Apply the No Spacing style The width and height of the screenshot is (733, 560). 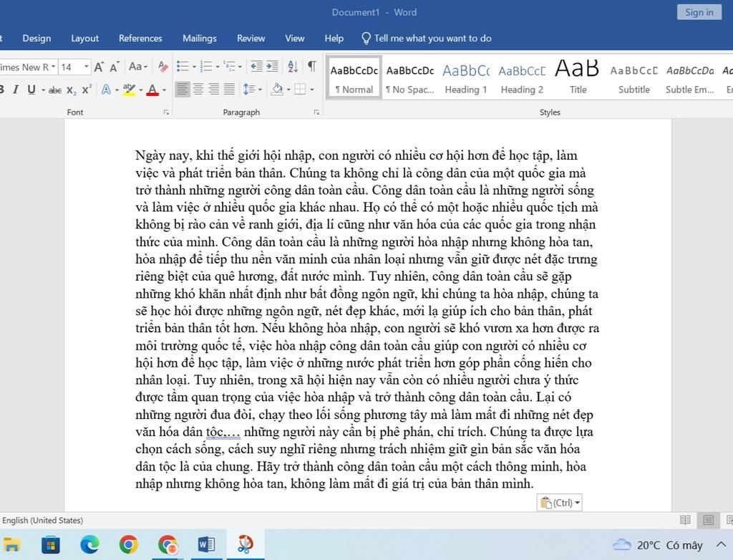[x=410, y=78]
